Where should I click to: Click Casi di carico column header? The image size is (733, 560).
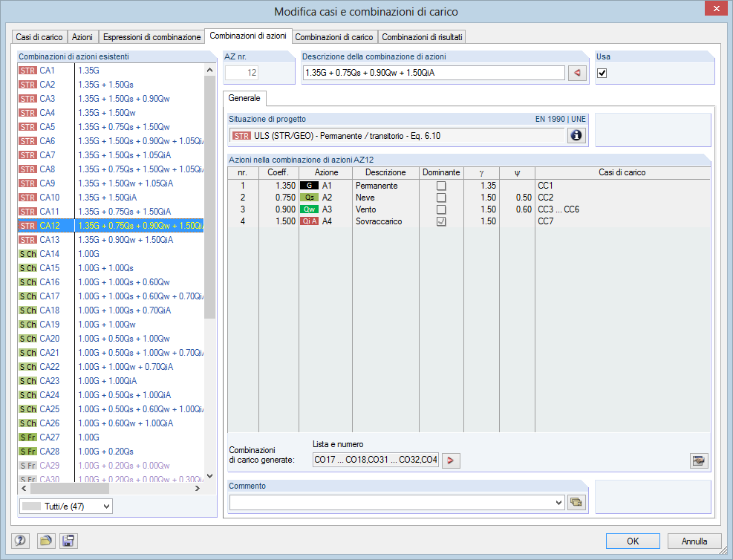[x=622, y=172]
